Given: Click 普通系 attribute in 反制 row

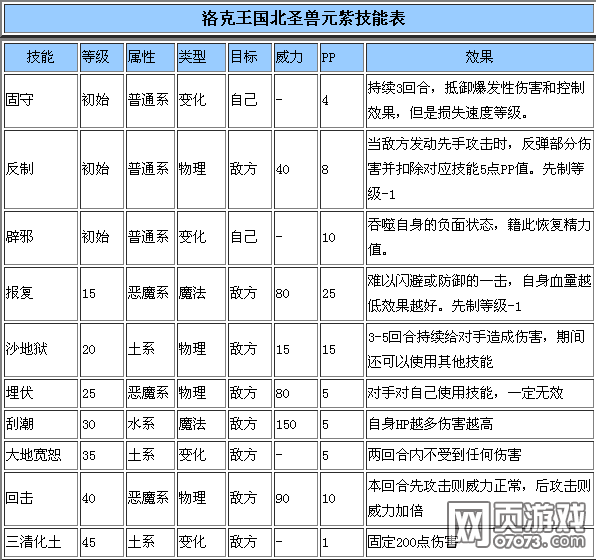Looking at the screenshot, I should pos(148,169).
